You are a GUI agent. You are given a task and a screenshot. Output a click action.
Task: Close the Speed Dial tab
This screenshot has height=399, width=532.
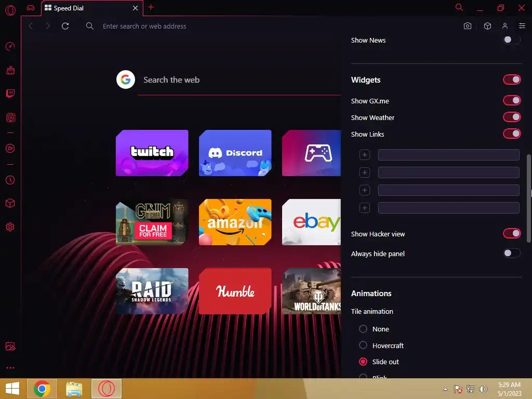coord(136,8)
